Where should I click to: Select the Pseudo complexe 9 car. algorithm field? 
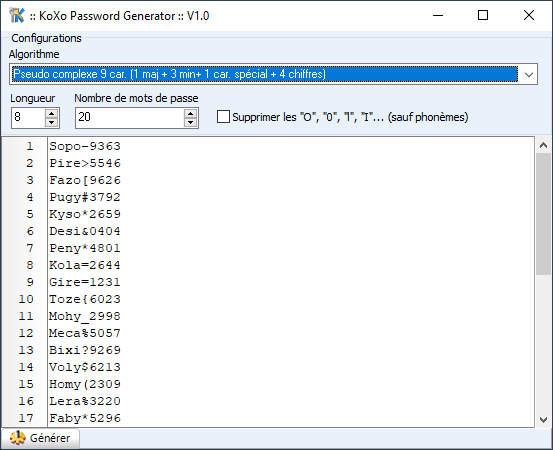pyautogui.click(x=265, y=74)
